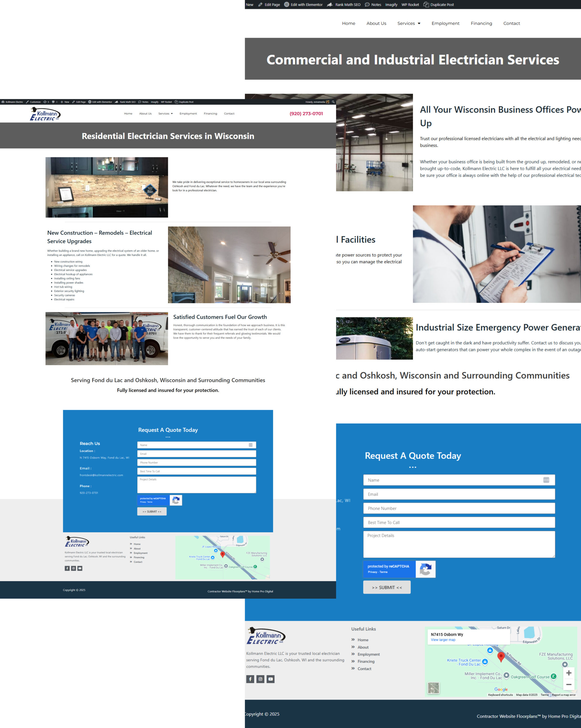Viewport: 581px width, 728px height.
Task: Switch map to satellite view thumbnail
Action: [x=433, y=688]
